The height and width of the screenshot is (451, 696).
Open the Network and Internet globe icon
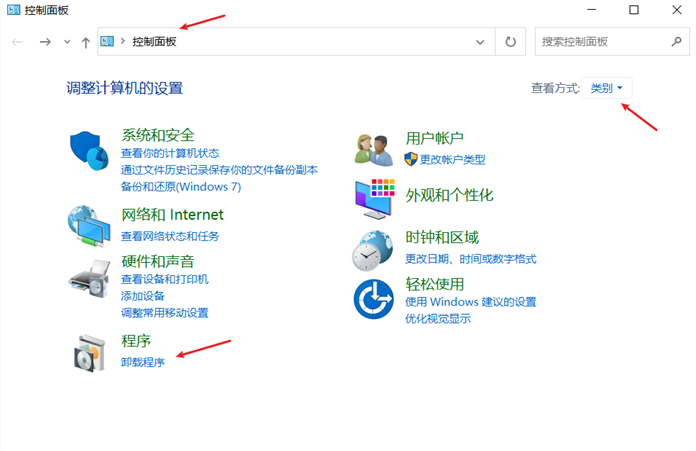pyautogui.click(x=87, y=224)
